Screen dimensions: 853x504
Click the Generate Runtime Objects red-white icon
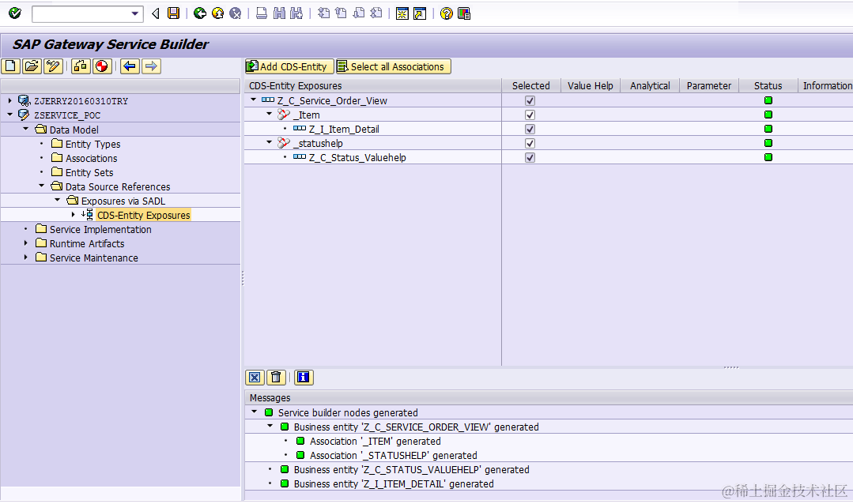tap(102, 66)
